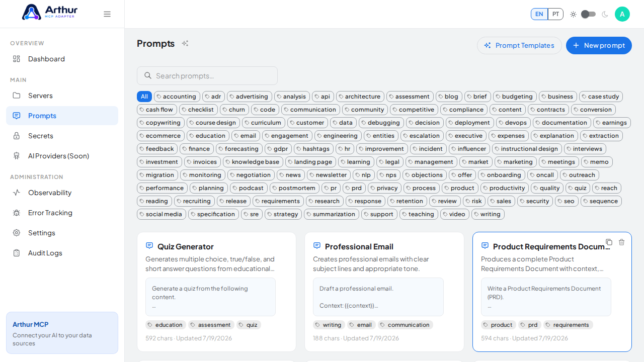Open Prompt Templates
The width and height of the screenshot is (644, 362).
[519, 45]
